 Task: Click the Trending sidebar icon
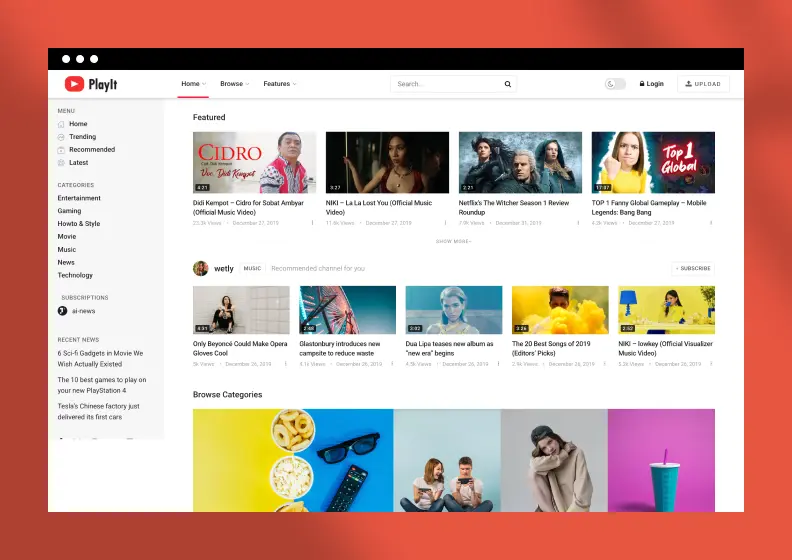coord(61,137)
